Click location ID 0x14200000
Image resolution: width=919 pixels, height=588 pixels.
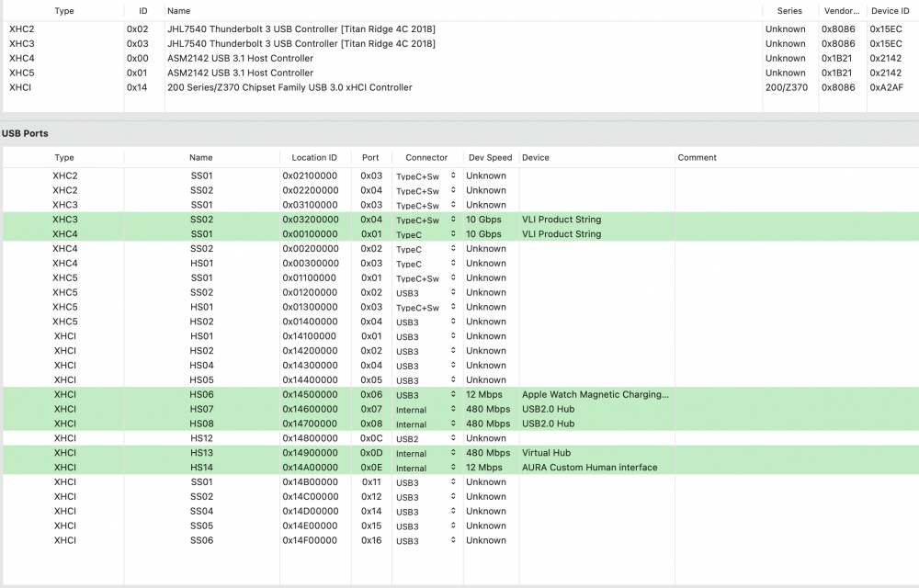[310, 351]
